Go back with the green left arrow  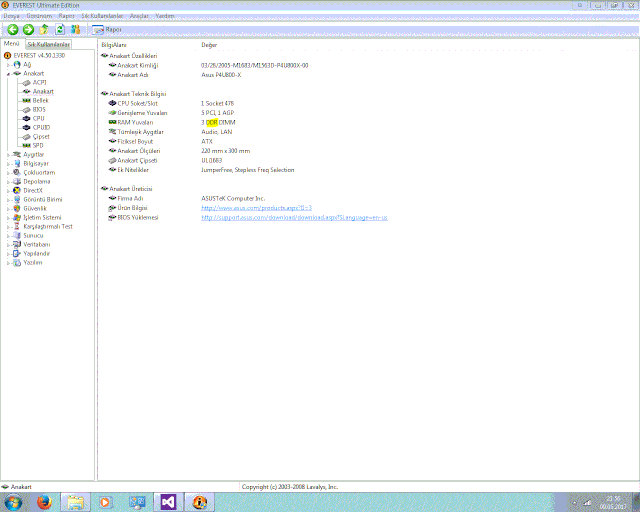pos(13,29)
